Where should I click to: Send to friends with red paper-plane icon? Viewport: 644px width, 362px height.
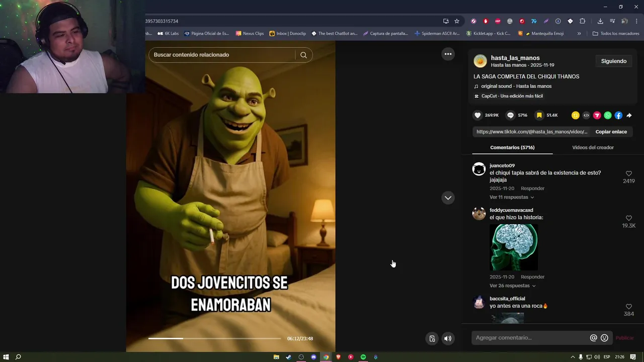(x=597, y=115)
